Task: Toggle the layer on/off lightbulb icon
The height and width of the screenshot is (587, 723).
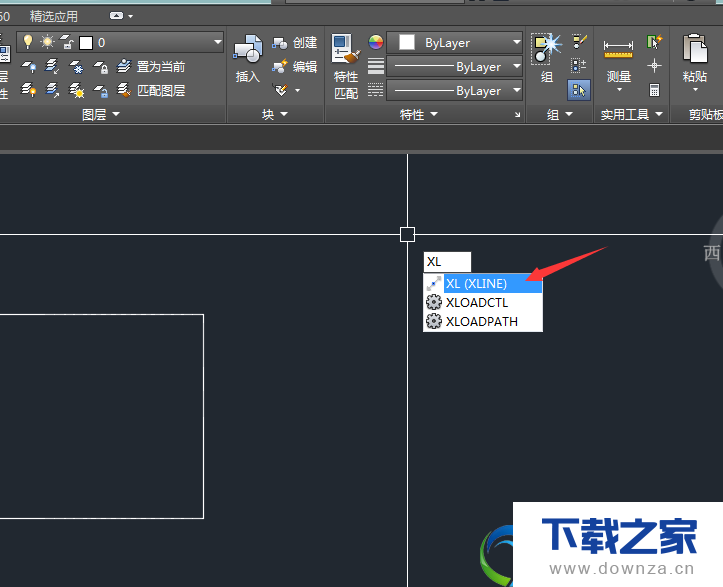Action: pos(28,42)
